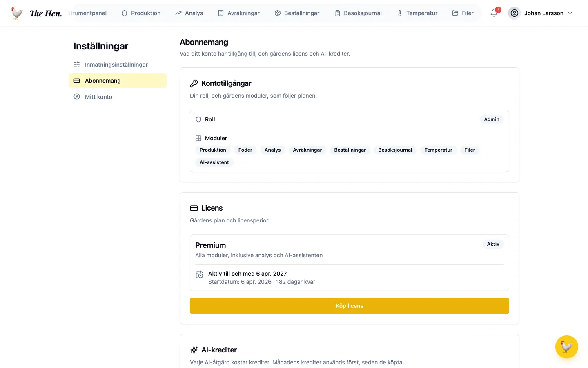Click the Beställningar module chip
The height and width of the screenshot is (368, 588).
point(350,150)
